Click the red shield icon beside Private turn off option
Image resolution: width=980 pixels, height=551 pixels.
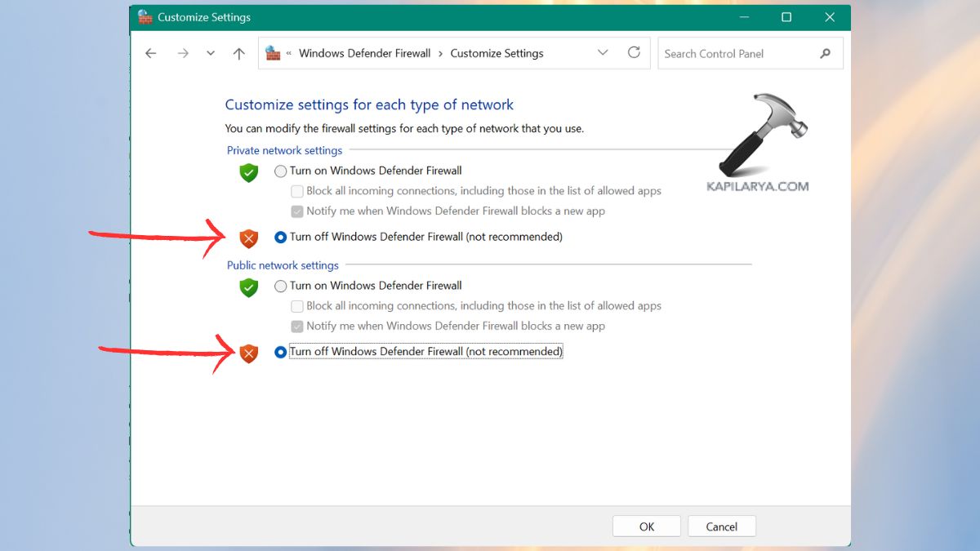click(248, 238)
